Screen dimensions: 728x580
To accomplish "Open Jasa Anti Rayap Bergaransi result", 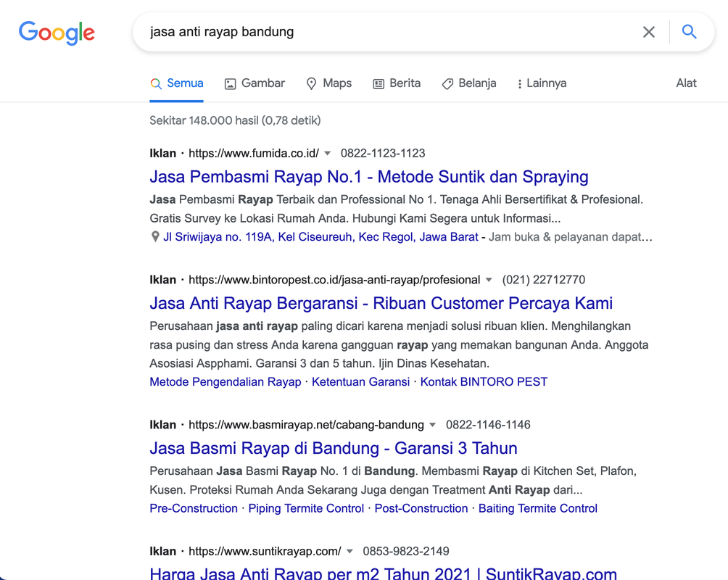I will [x=381, y=303].
